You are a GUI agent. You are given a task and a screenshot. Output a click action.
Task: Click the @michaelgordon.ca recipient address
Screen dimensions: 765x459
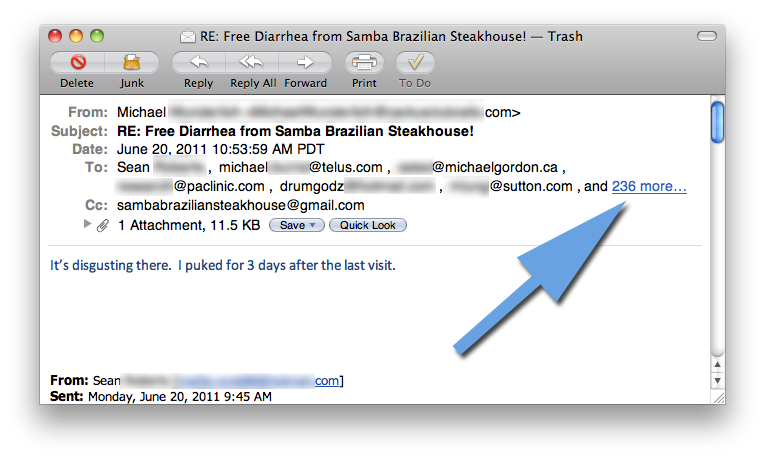[x=478, y=167]
